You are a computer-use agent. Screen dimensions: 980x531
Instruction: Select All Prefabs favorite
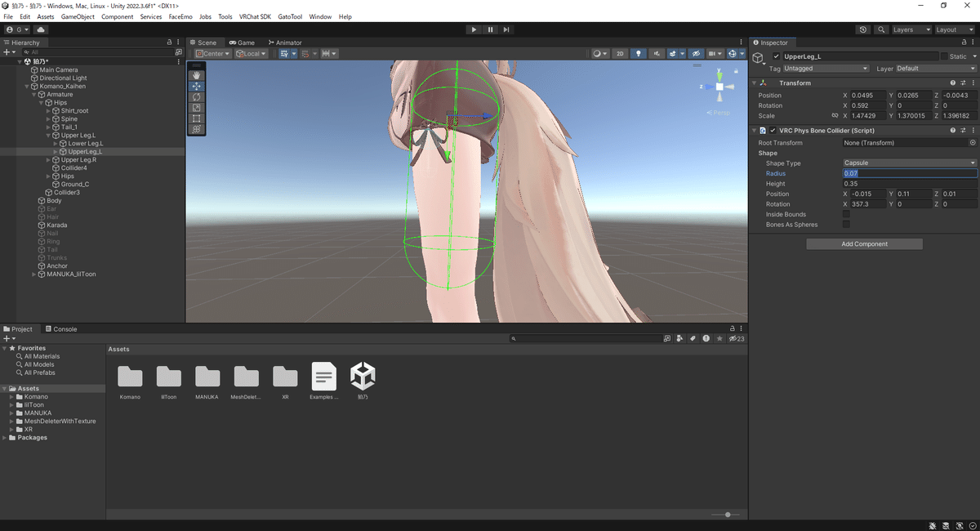[39, 373]
